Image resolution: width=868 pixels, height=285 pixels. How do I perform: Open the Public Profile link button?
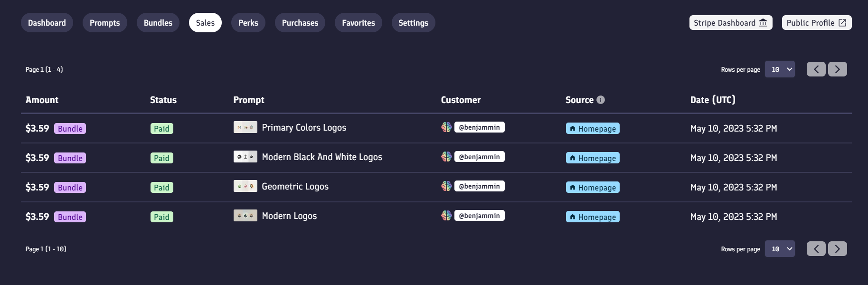817,23
